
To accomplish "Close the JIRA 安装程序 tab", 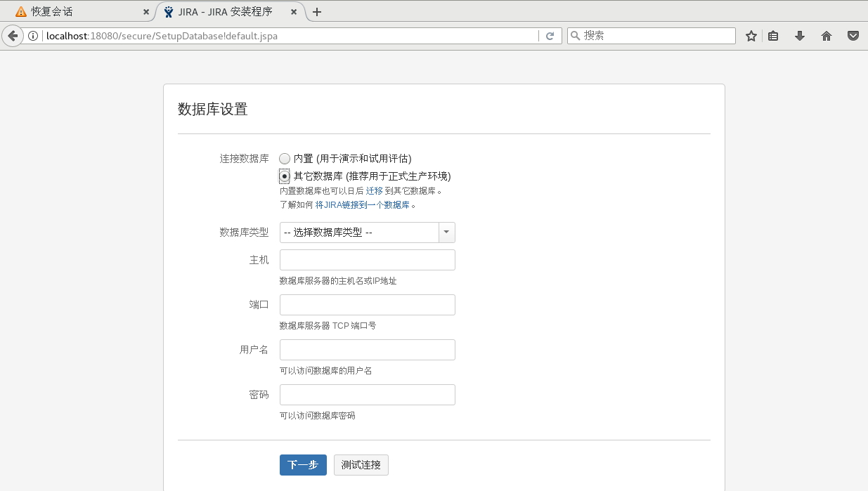I will coord(294,12).
